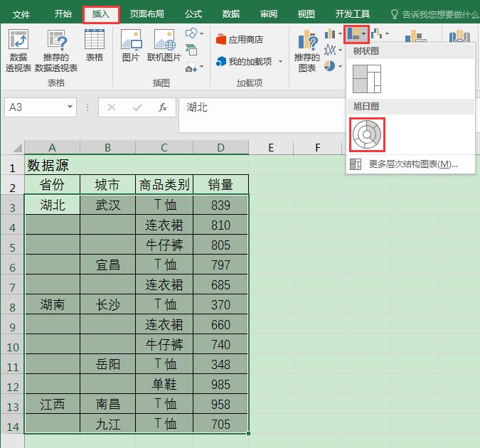Expand the line chart dropdown arrow
480x448 pixels.
(340, 50)
